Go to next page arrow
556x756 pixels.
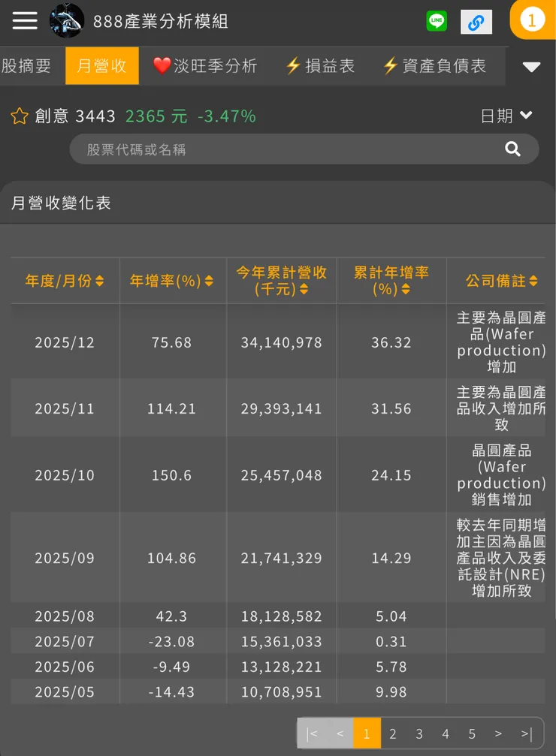498,733
